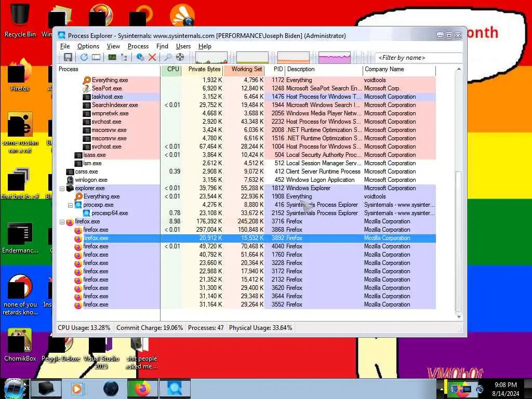
Task: Select the winlogon.exe process row
Action: 246,180
